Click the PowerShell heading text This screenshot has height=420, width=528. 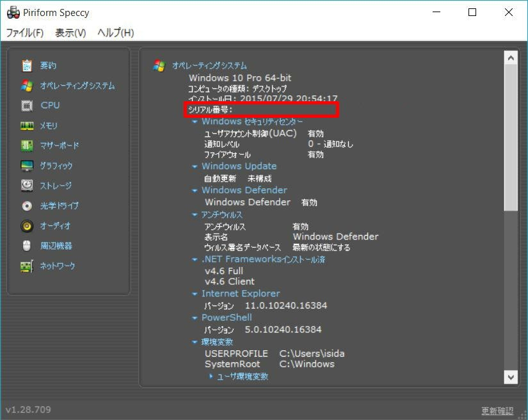227,318
